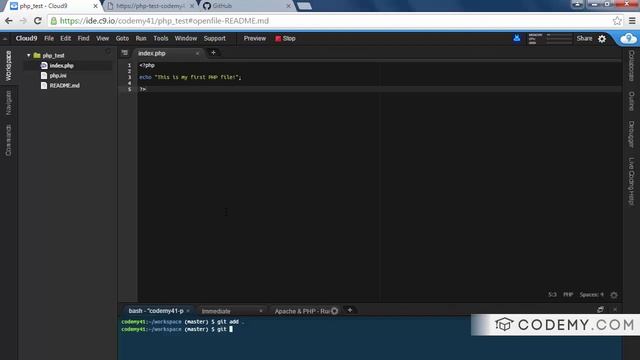Image resolution: width=640 pixels, height=360 pixels.
Task: Click the browser address bar
Action: click(331, 21)
